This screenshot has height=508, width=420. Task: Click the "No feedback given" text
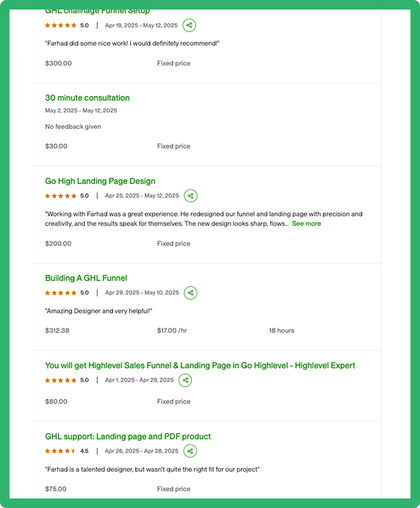[x=73, y=126]
